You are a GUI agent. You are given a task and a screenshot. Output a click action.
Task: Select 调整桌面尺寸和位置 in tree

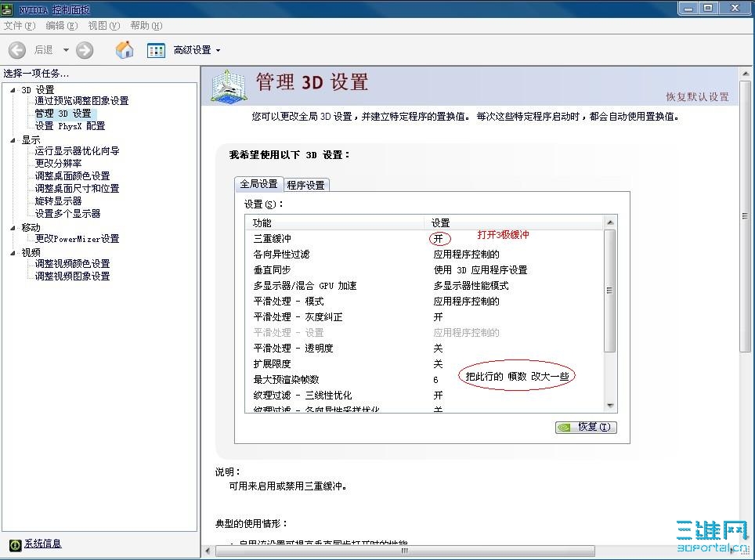click(x=77, y=188)
